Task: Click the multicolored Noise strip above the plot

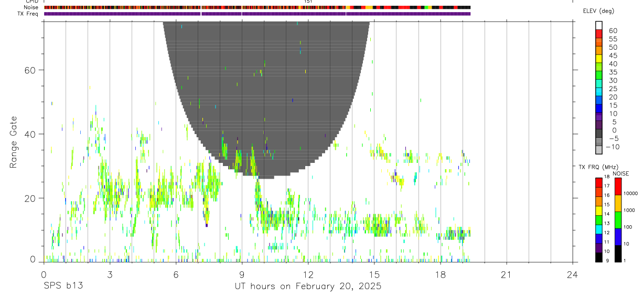Action: point(257,7)
